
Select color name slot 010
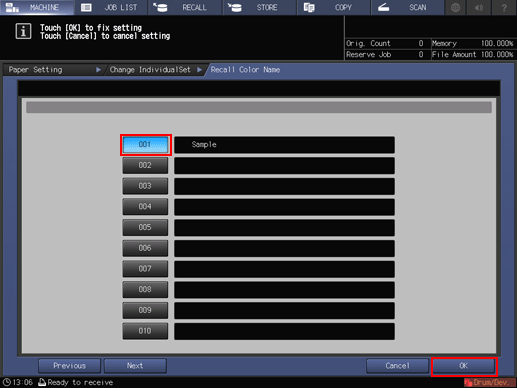pos(145,331)
